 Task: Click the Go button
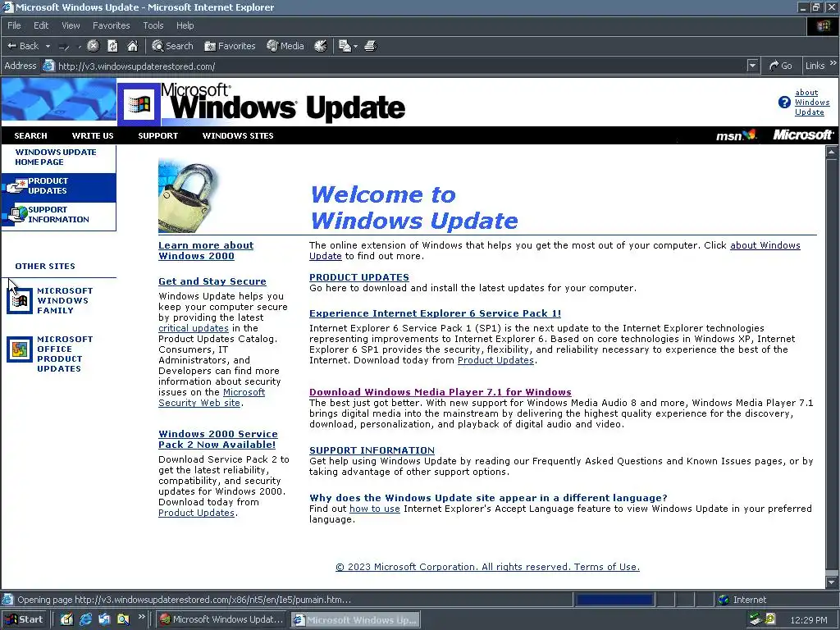[781, 66]
